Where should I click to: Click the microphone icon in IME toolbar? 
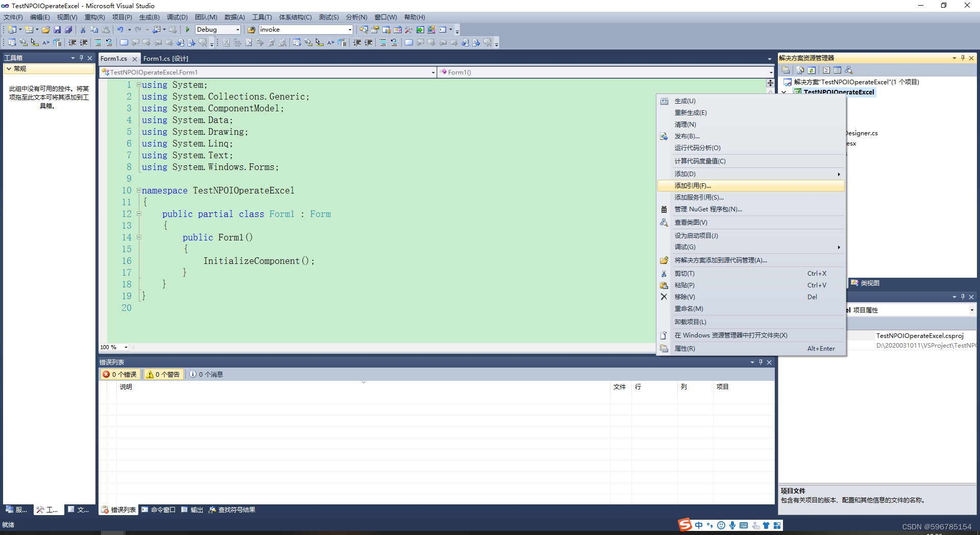click(x=732, y=525)
